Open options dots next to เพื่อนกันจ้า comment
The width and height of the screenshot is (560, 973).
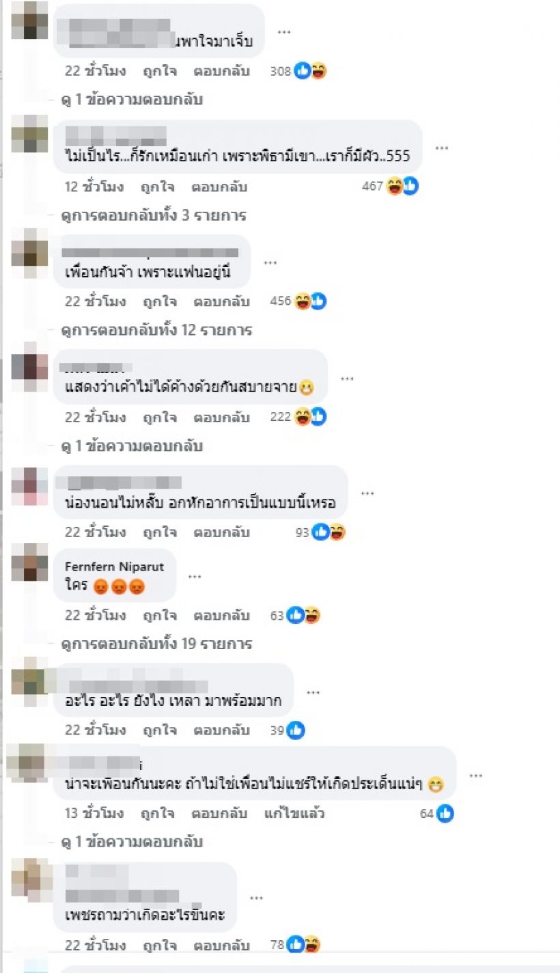click(x=270, y=262)
